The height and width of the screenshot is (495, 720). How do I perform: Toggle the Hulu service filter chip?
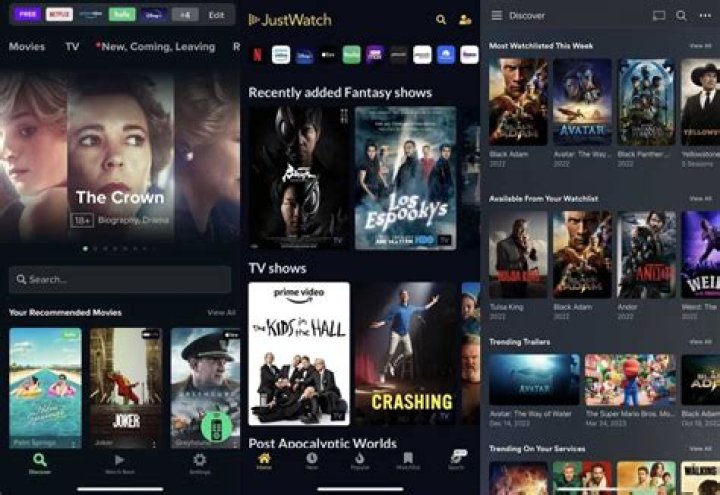pyautogui.click(x=122, y=15)
